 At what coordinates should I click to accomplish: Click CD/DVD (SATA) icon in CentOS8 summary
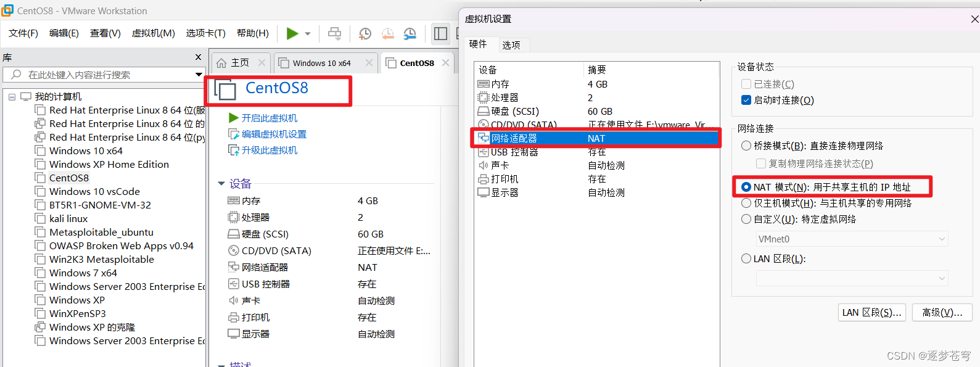pos(234,250)
